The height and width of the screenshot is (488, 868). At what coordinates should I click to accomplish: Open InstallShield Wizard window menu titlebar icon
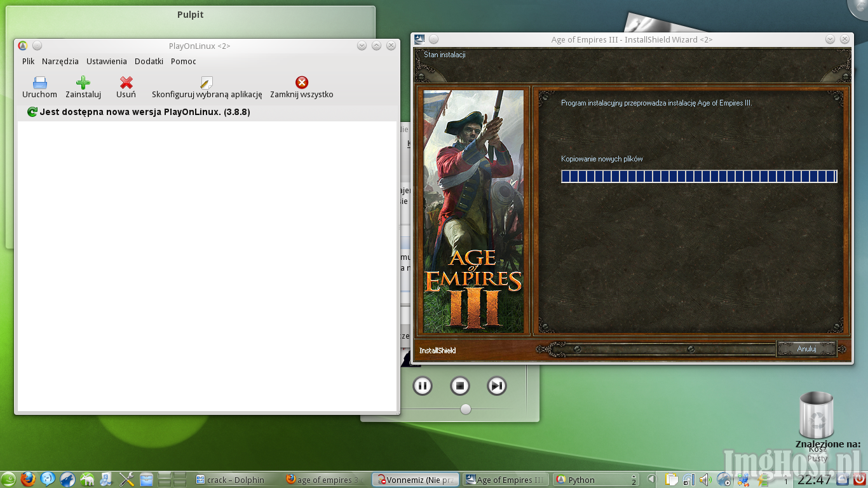[419, 39]
